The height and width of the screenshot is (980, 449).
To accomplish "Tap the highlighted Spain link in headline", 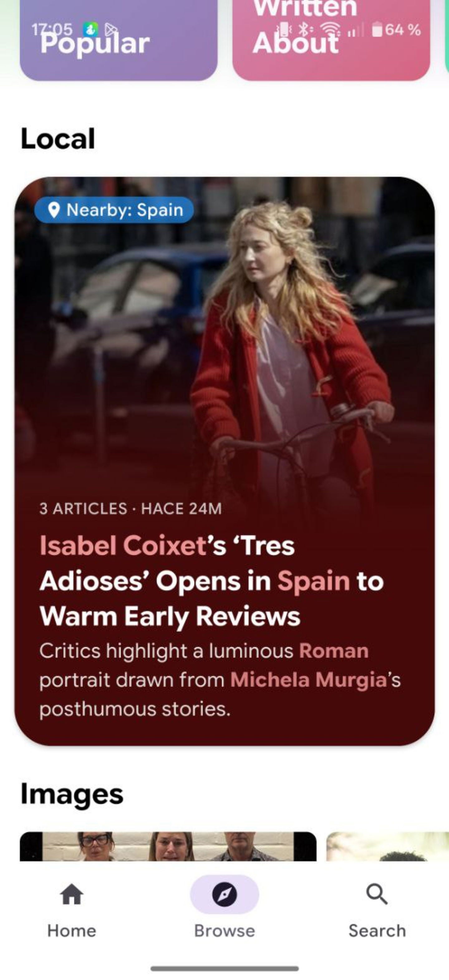I will pyautogui.click(x=313, y=581).
